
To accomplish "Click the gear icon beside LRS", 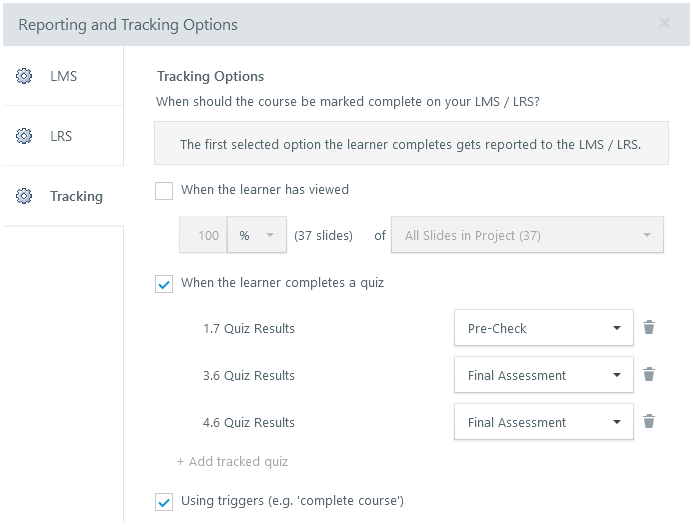I will click(25, 136).
